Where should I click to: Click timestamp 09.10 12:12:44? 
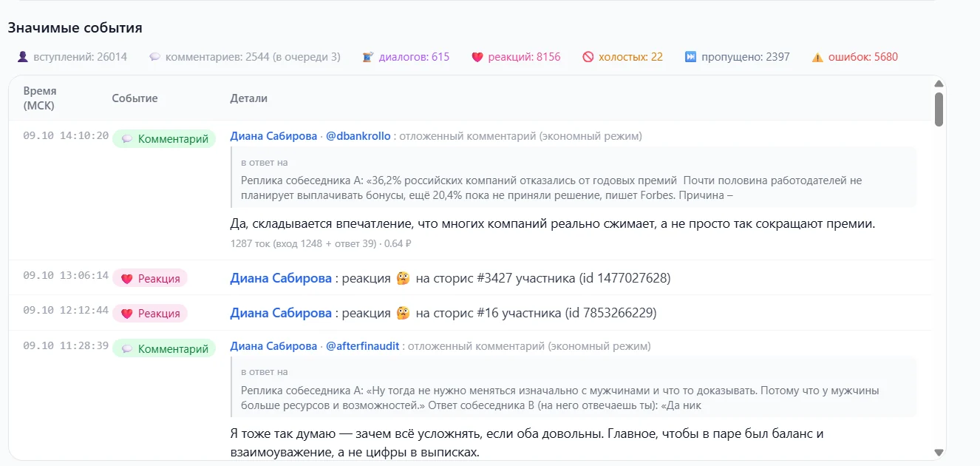click(x=66, y=310)
